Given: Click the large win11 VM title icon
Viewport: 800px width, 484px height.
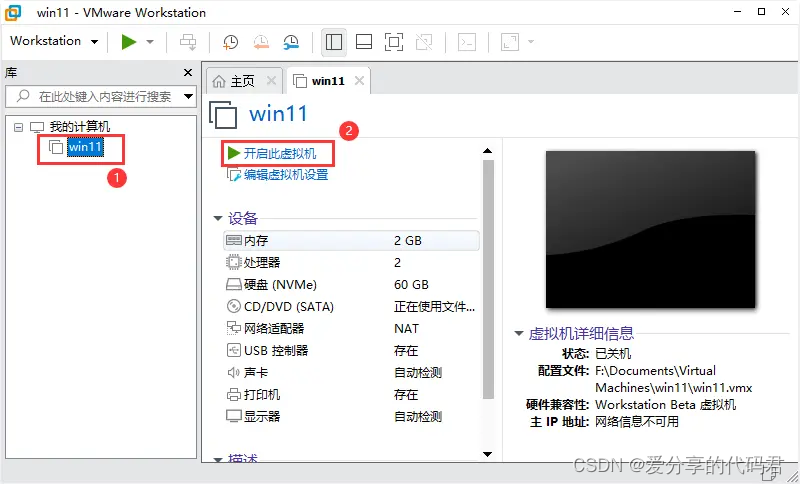Looking at the screenshot, I should pyautogui.click(x=223, y=115).
